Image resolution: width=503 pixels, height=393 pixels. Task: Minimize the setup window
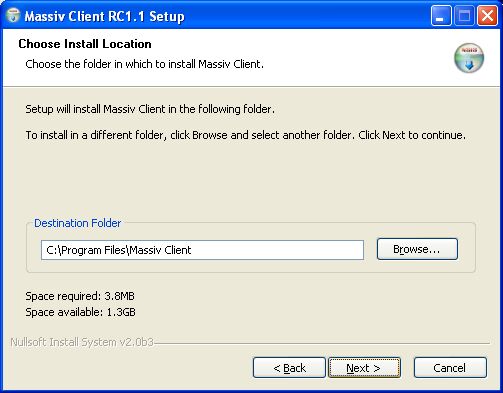click(441, 16)
